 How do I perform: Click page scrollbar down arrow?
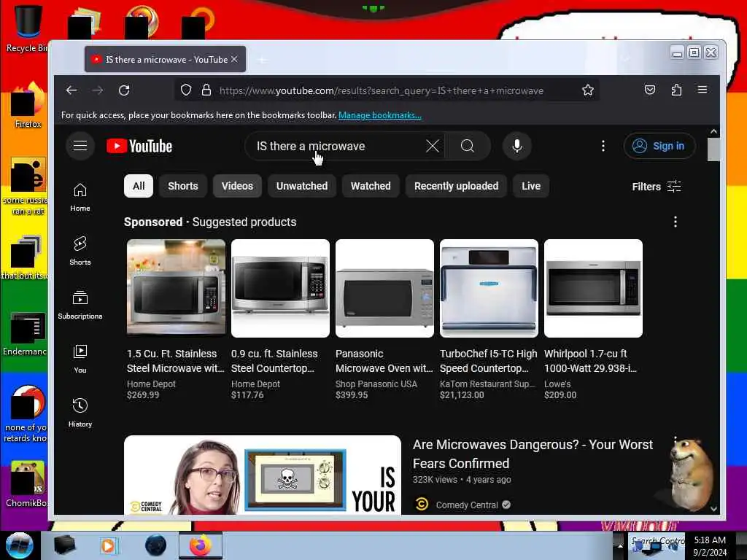(713, 508)
